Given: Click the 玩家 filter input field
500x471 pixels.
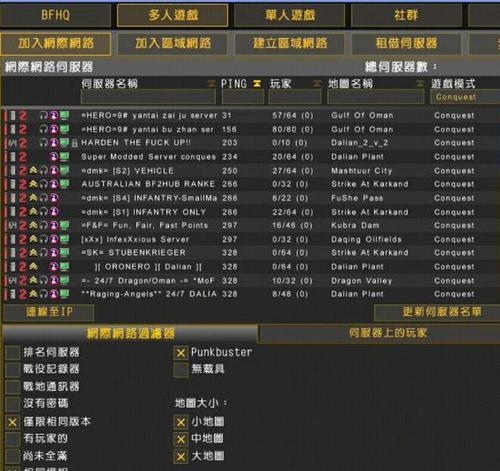Looking at the screenshot, I should pos(295,97).
